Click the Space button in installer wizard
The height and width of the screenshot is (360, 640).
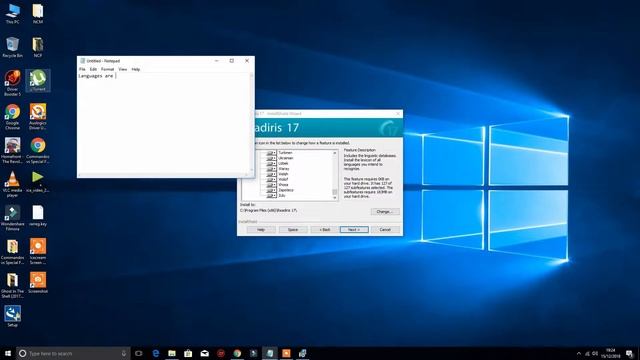coord(293,230)
